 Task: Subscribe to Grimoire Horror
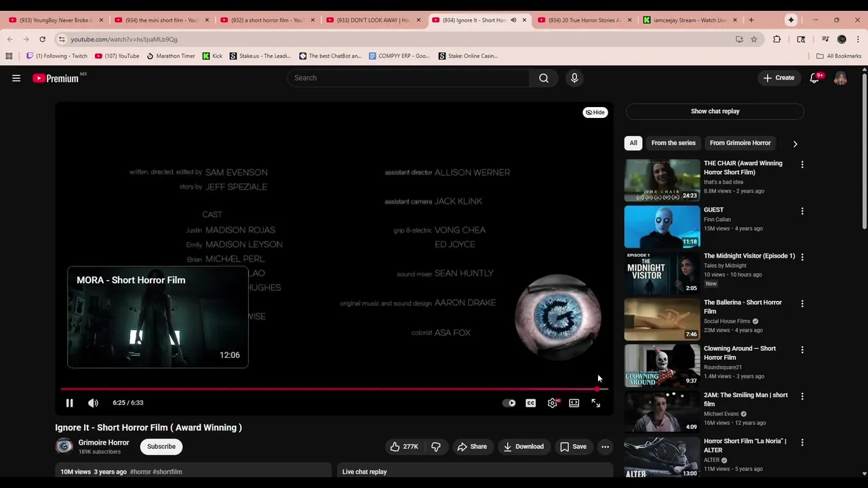161,447
